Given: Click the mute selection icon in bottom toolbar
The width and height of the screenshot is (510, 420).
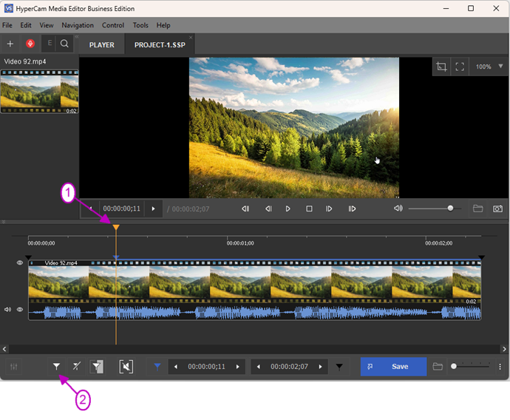Looking at the screenshot, I should tap(126, 367).
